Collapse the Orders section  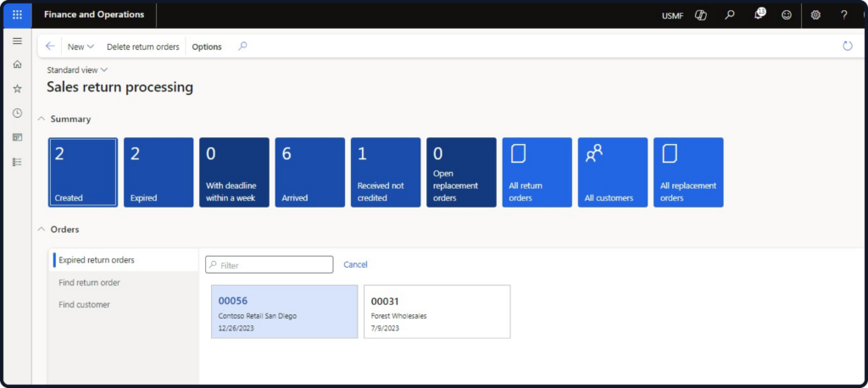click(42, 229)
